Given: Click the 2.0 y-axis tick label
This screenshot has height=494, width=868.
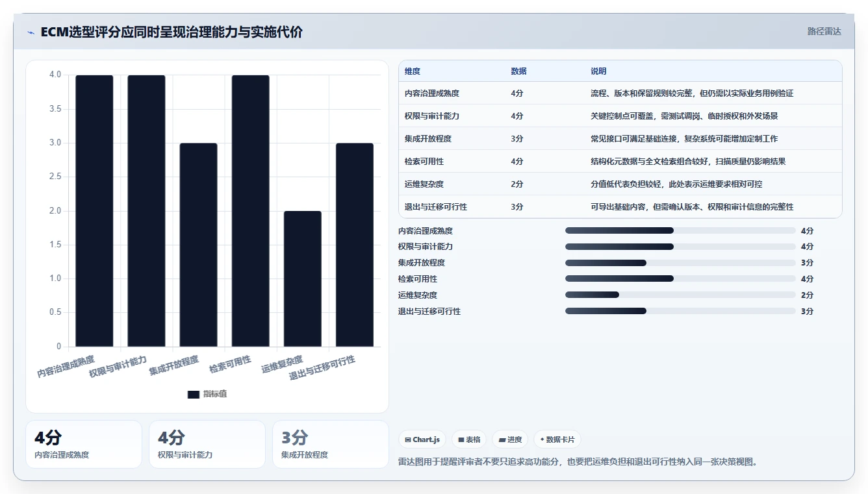Looking at the screenshot, I should tap(55, 211).
